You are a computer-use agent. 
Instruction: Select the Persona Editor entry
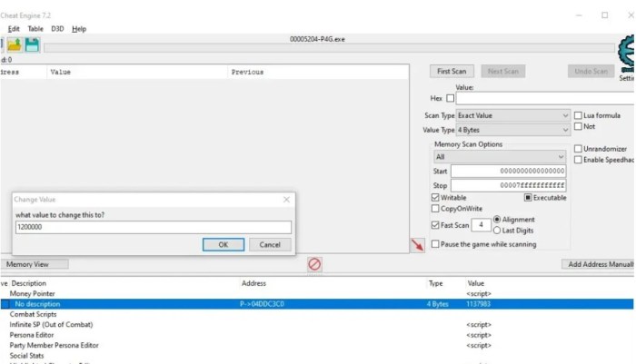pyautogui.click(x=32, y=335)
